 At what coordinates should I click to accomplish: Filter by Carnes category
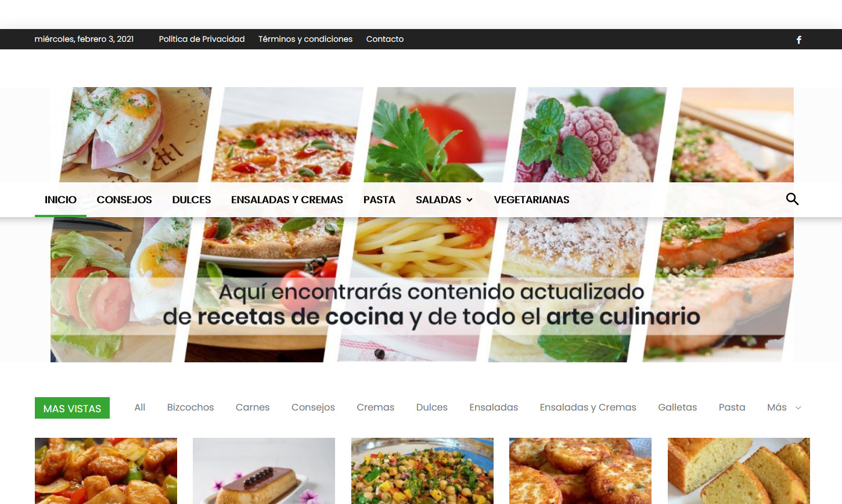pyautogui.click(x=253, y=408)
